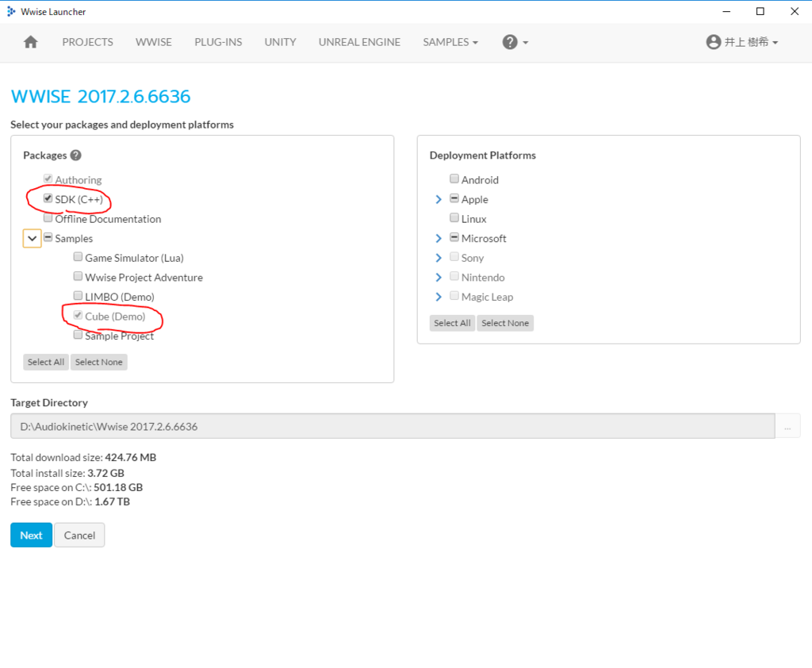Enable Offline Documentation package
812x668 pixels.
pyautogui.click(x=48, y=217)
